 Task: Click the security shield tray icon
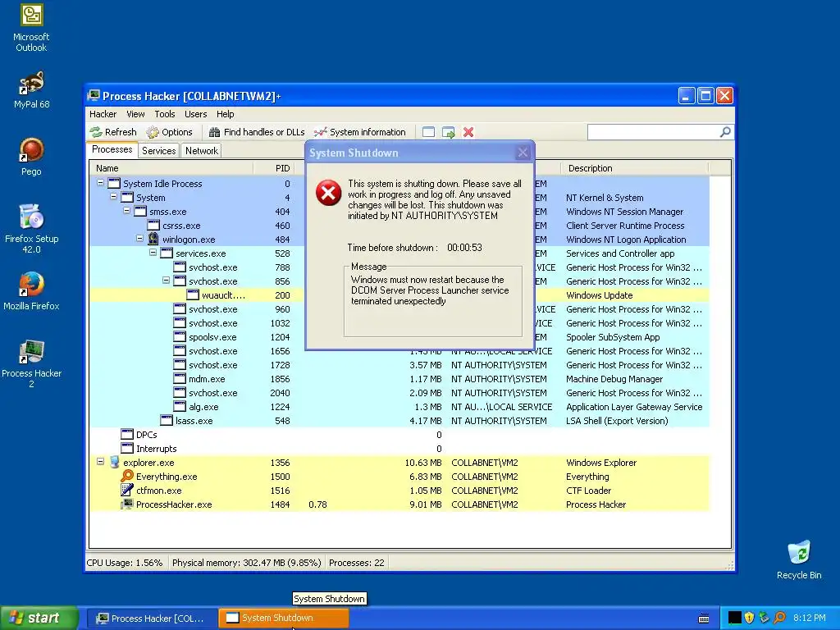pos(750,618)
